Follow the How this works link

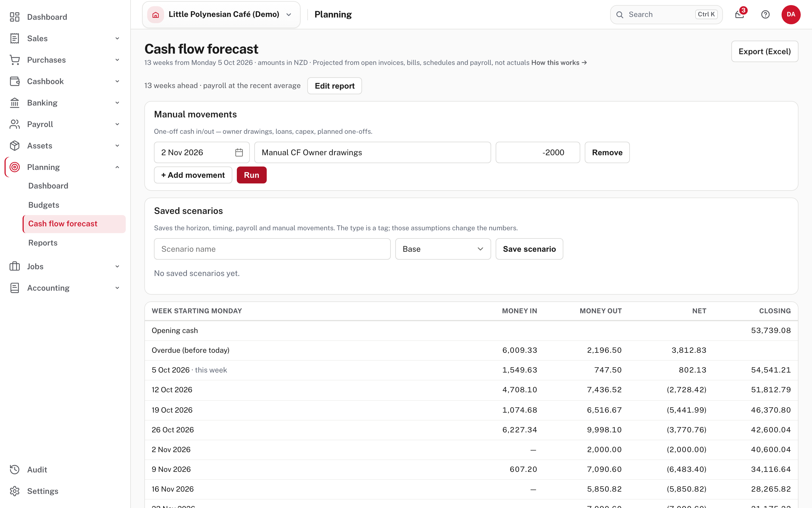click(x=559, y=63)
